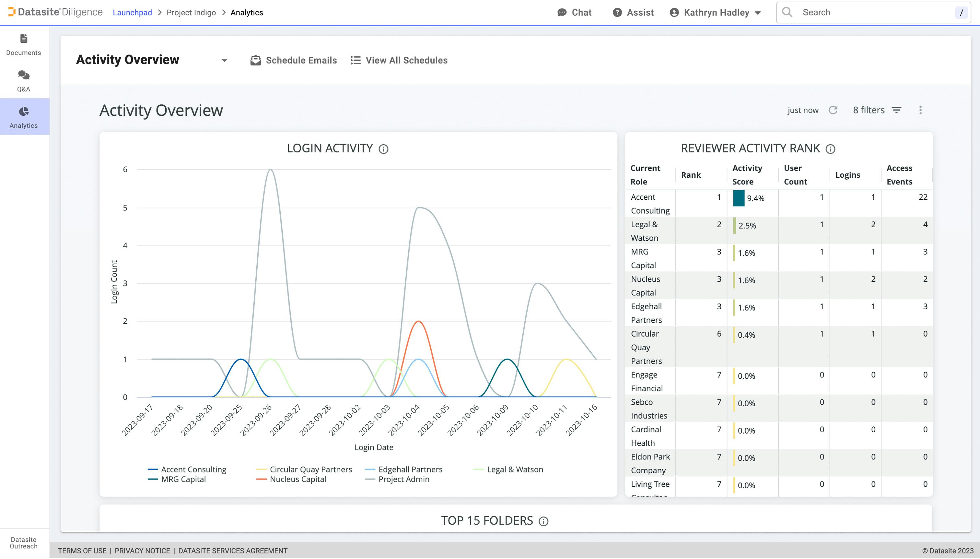
Task: Click the Login Activity info tooltip toggle
Action: pos(384,149)
